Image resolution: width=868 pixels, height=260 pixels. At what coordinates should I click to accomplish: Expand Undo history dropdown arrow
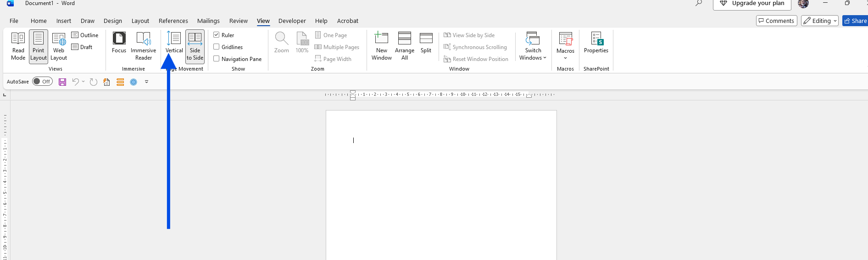[83, 82]
